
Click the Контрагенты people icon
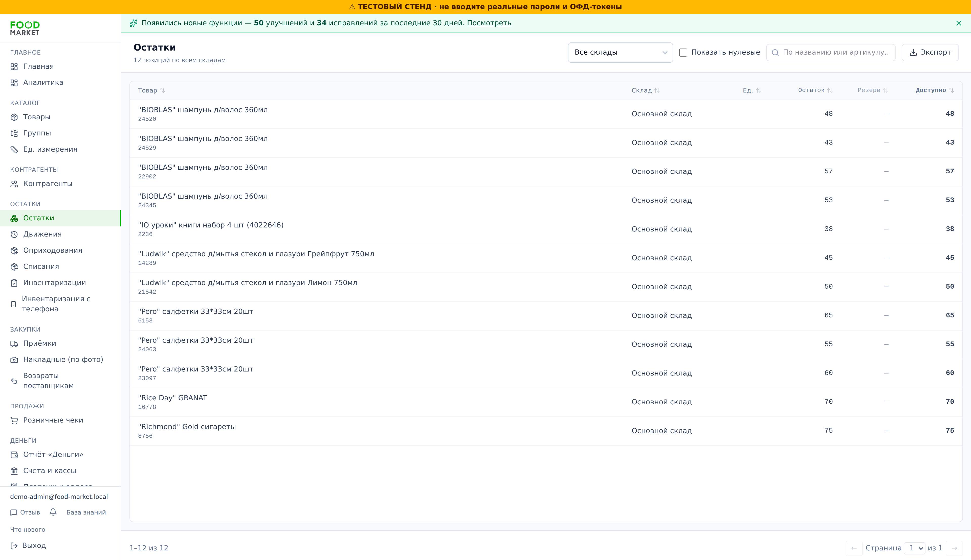14,184
